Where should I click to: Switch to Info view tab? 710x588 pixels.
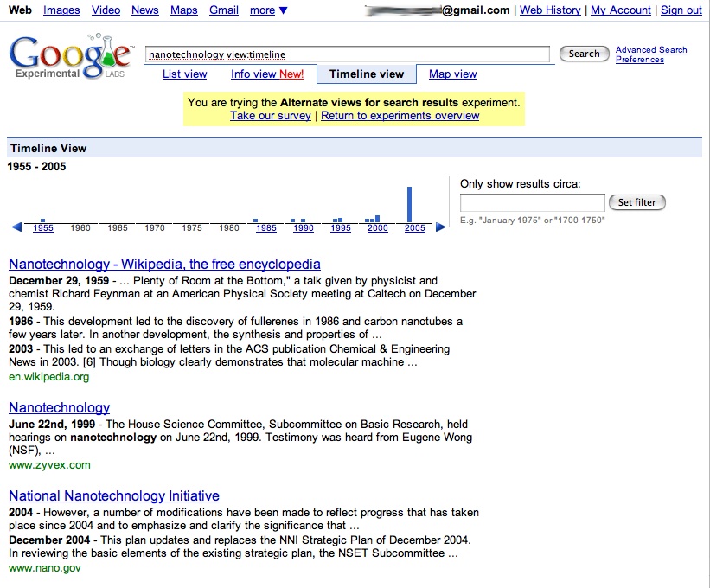coord(267,73)
